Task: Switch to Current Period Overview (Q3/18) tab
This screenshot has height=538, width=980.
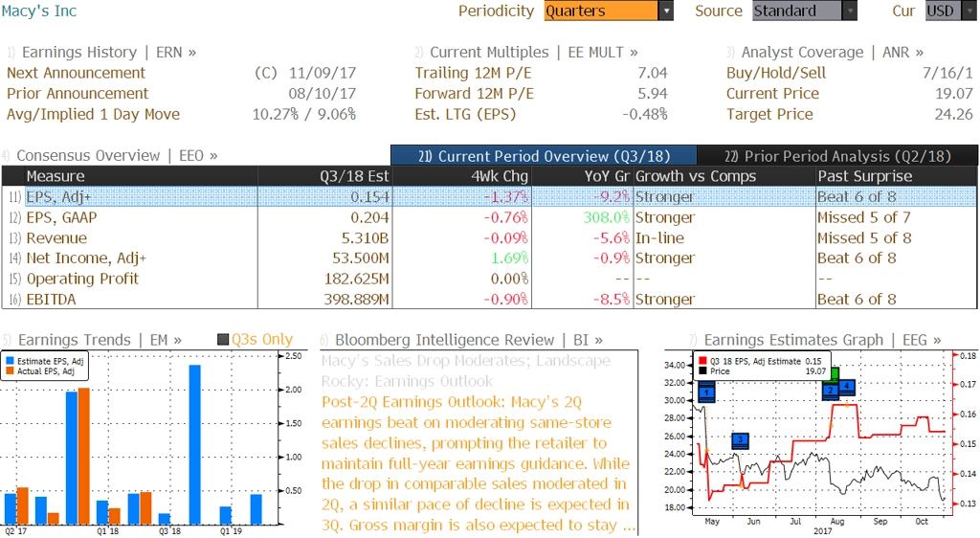Action: coord(544,156)
